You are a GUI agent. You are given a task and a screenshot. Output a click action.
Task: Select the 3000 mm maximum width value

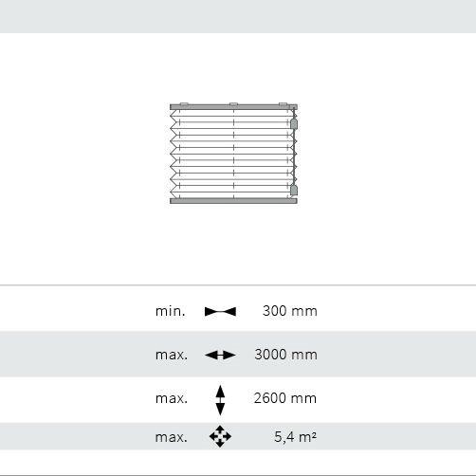coord(285,355)
